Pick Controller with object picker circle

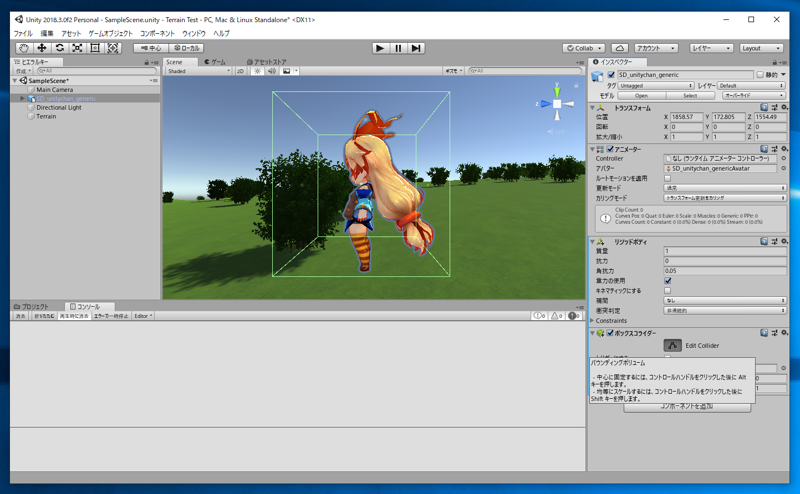pyautogui.click(x=784, y=158)
